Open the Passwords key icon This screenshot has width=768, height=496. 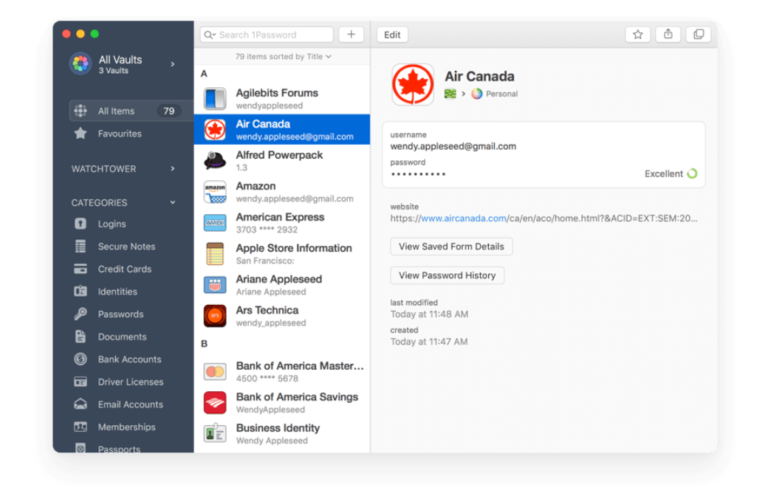tap(80, 314)
